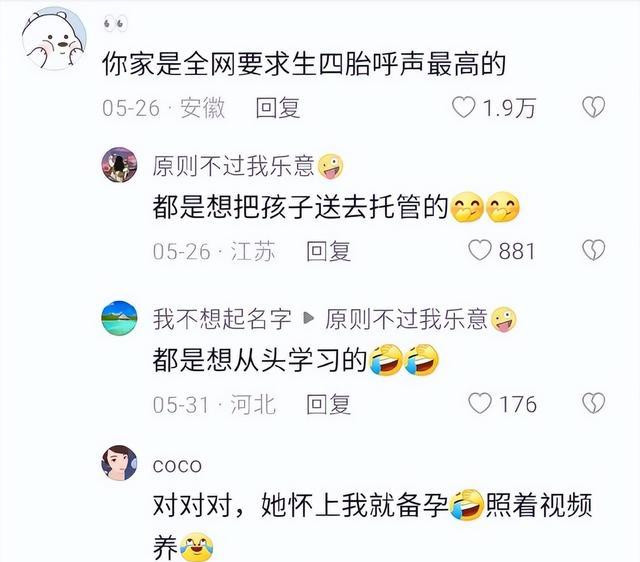Open avatar of 原则不过我乐意
Image resolution: width=640 pixels, height=562 pixels.
click(119, 165)
